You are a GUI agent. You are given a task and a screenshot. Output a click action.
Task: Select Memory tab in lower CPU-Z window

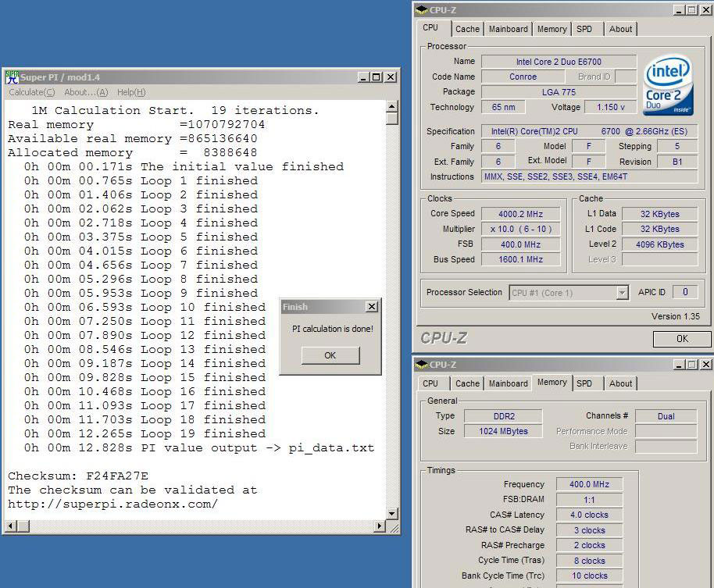pos(552,383)
